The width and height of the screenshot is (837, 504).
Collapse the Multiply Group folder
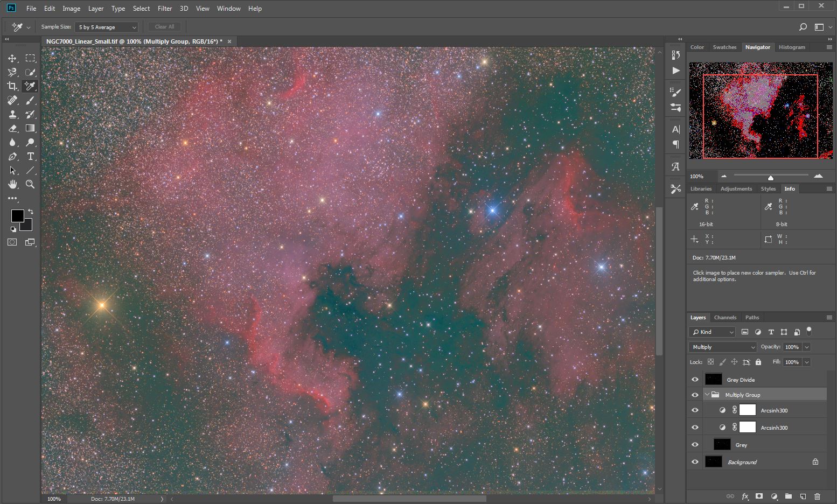tap(707, 395)
